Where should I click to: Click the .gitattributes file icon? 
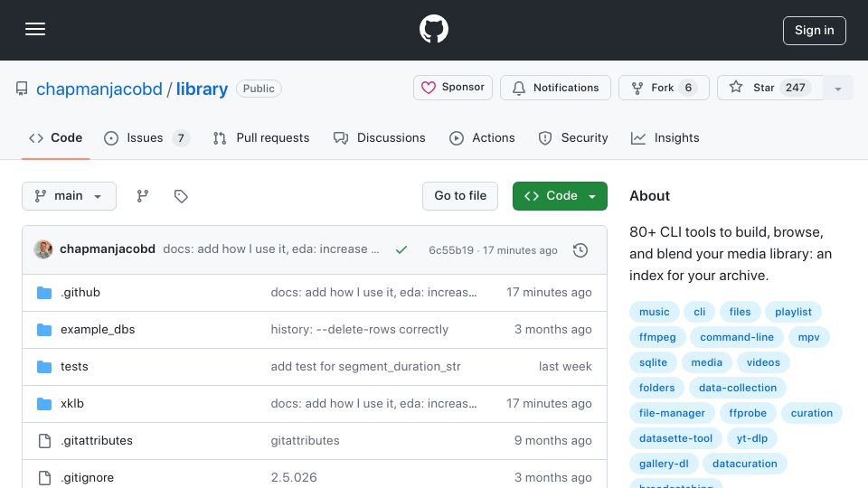click(44, 440)
